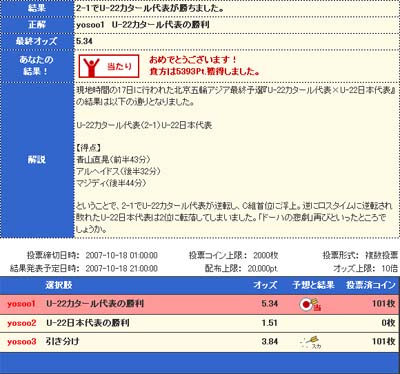Select the yosoo3 引き分け option row
Image resolution: width=400 pixels, height=374 pixels.
(200, 342)
